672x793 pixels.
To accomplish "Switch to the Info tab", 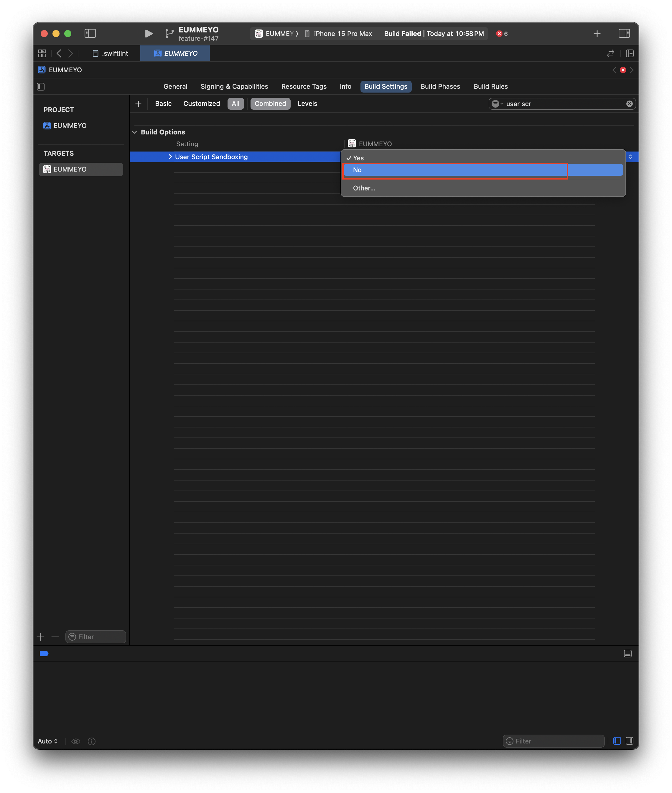I will pos(345,86).
